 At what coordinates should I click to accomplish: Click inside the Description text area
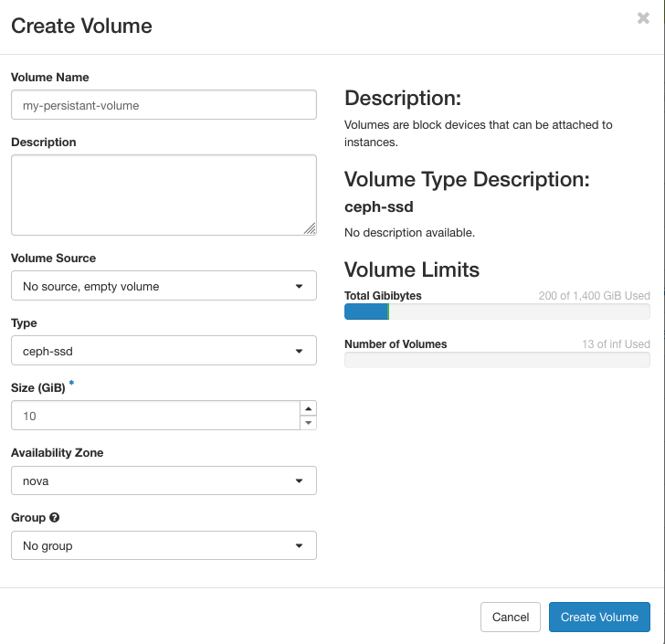point(164,195)
